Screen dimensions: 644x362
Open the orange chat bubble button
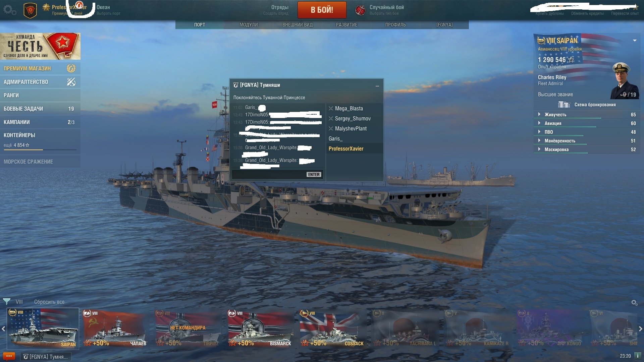[9, 356]
